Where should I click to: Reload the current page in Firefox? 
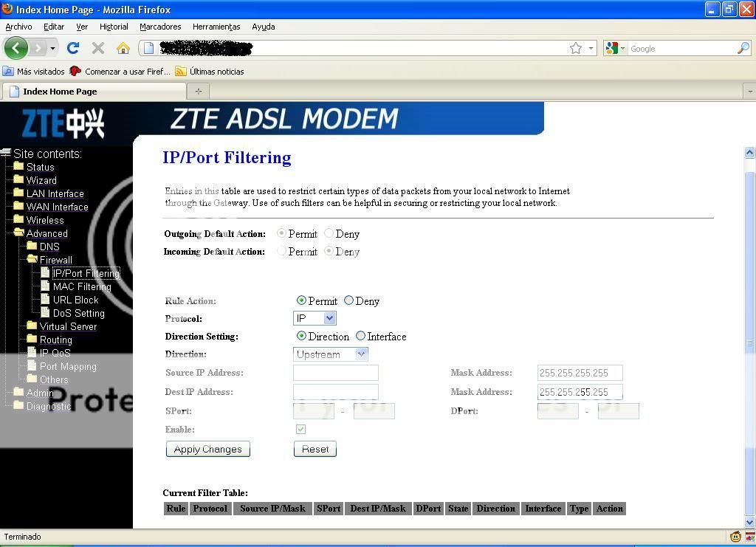(x=73, y=47)
